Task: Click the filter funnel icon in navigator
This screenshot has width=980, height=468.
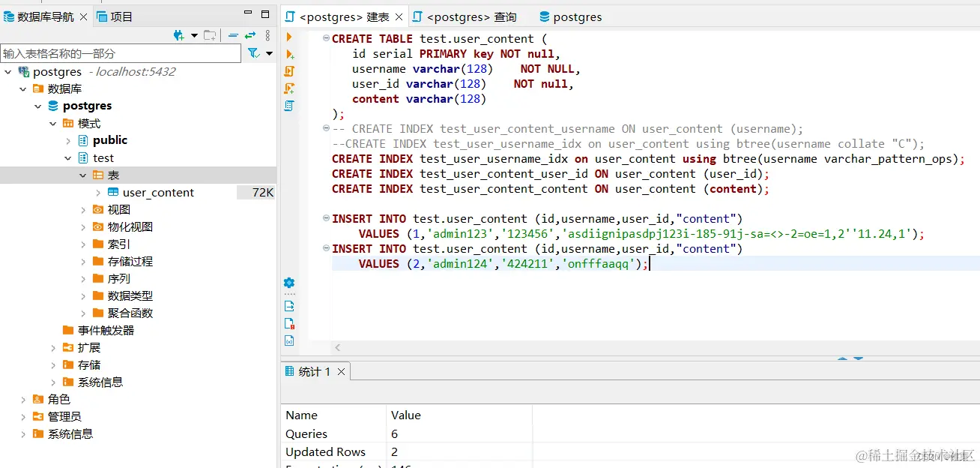Action: tap(254, 53)
